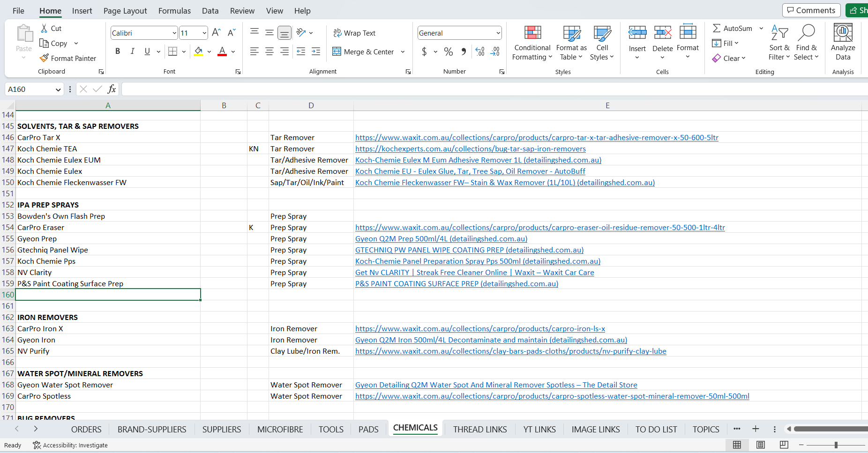This screenshot has width=868, height=453.
Task: Apply comma style number format
Action: point(464,52)
